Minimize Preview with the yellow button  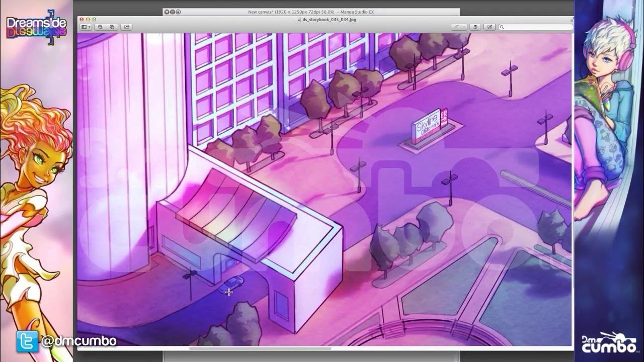coord(88,19)
